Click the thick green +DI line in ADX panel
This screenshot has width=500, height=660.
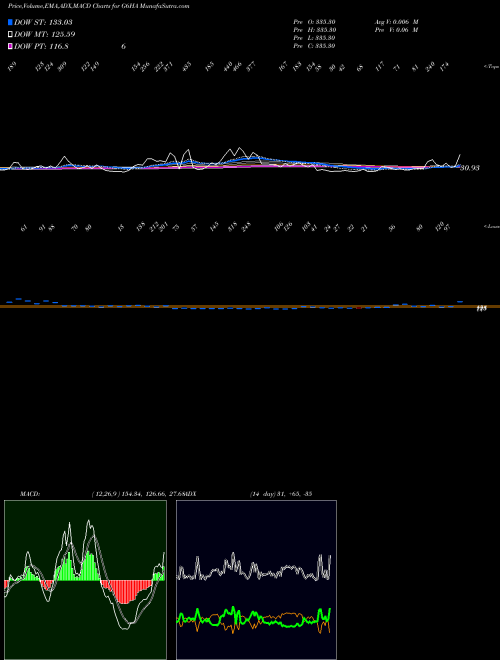pyautogui.click(x=253, y=617)
